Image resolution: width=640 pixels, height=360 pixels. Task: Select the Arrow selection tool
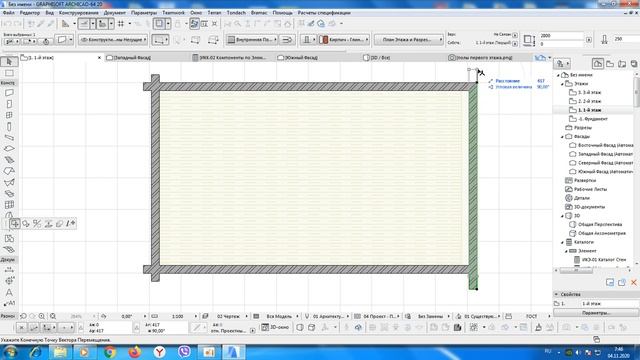(x=9, y=62)
